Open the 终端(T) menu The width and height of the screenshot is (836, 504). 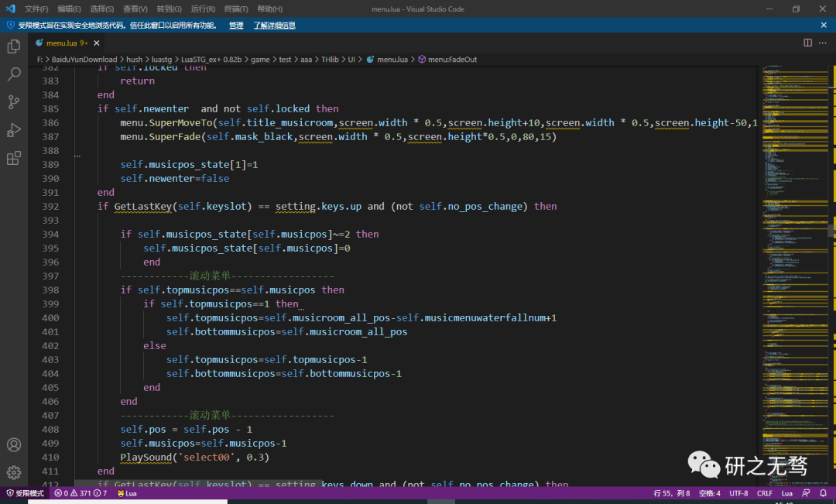point(236,9)
